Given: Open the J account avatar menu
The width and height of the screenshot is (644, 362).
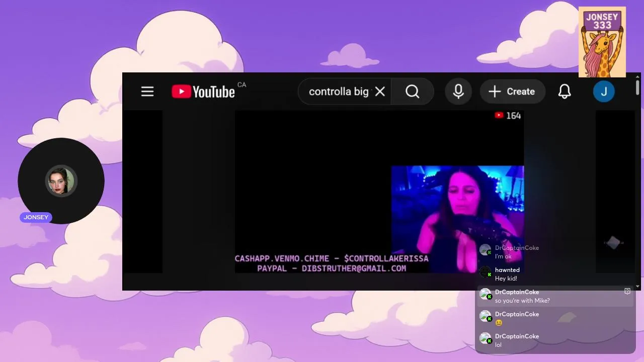Looking at the screenshot, I should point(604,92).
